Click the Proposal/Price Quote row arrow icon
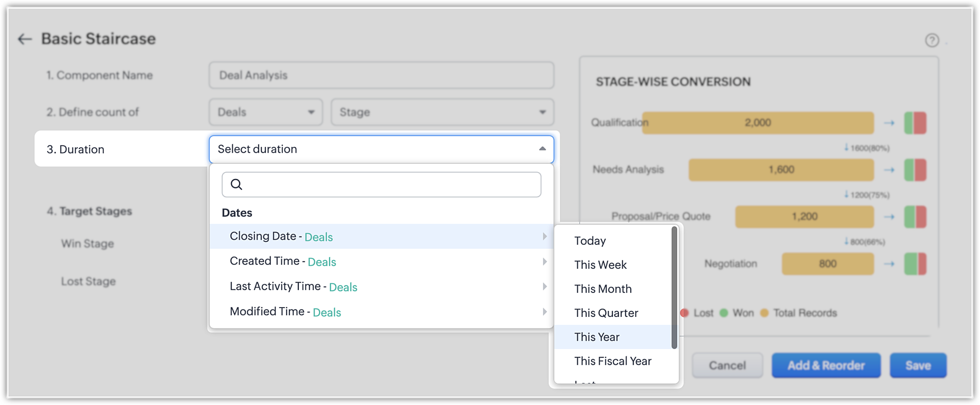 coord(889,216)
